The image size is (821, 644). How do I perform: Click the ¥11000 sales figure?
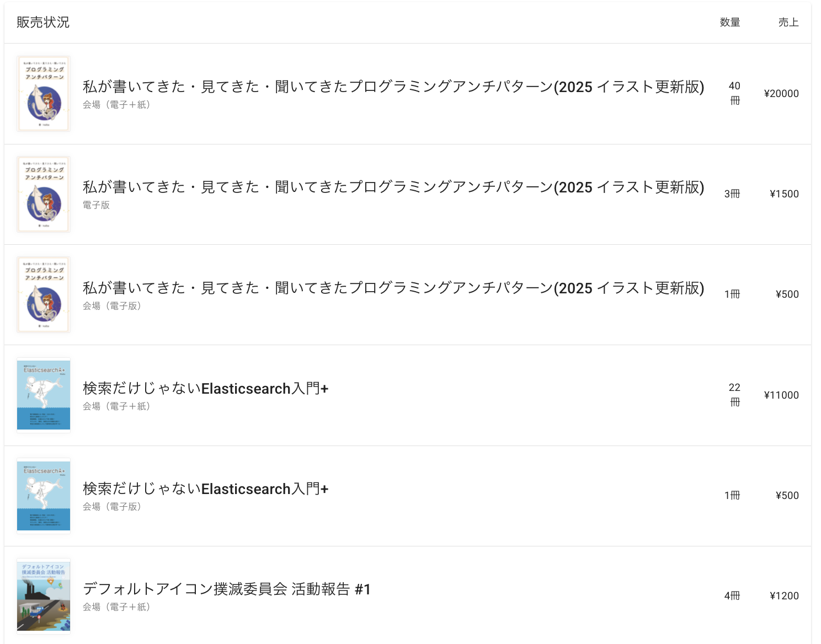[781, 395]
